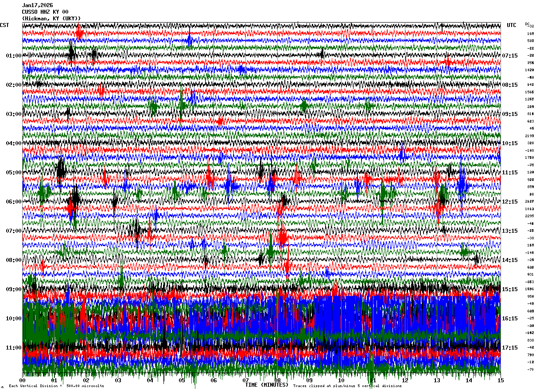Click minute tick 09 on the time axis
Viewport: 536px width, 392px height.
[310, 380]
